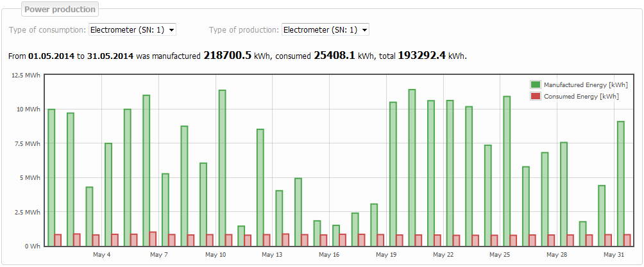Click the first red consumed energy bar
This screenshot has width=644, height=267.
pos(58,240)
